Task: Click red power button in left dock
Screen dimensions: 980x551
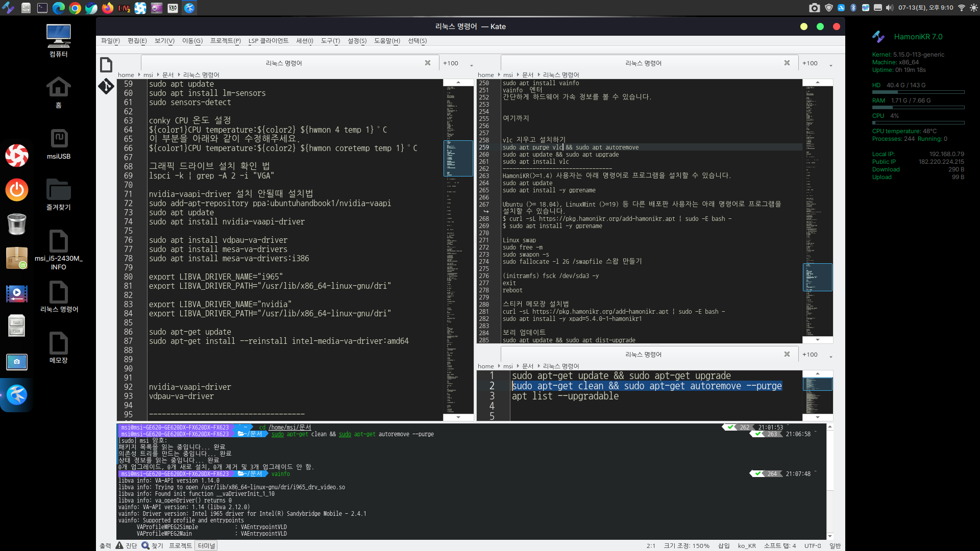Action: (16, 190)
